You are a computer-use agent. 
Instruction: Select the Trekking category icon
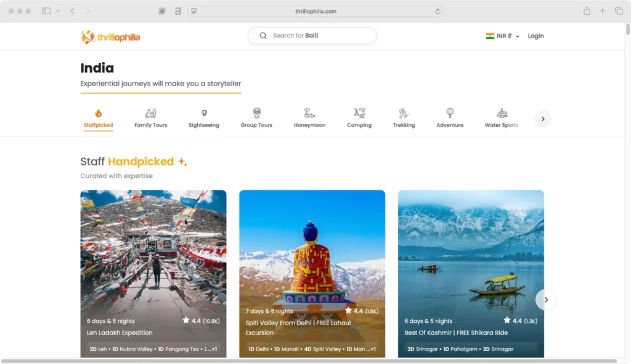(x=404, y=114)
